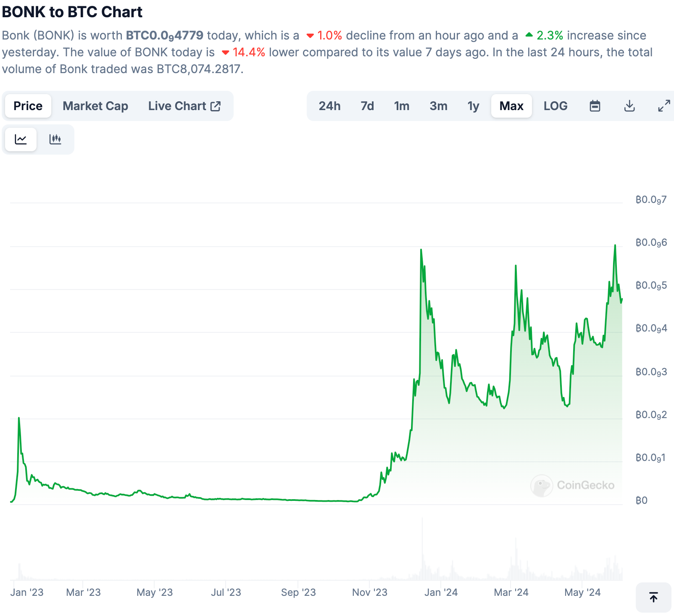
Task: Click the tallest volume bar below the chart
Action: [x=422, y=549]
